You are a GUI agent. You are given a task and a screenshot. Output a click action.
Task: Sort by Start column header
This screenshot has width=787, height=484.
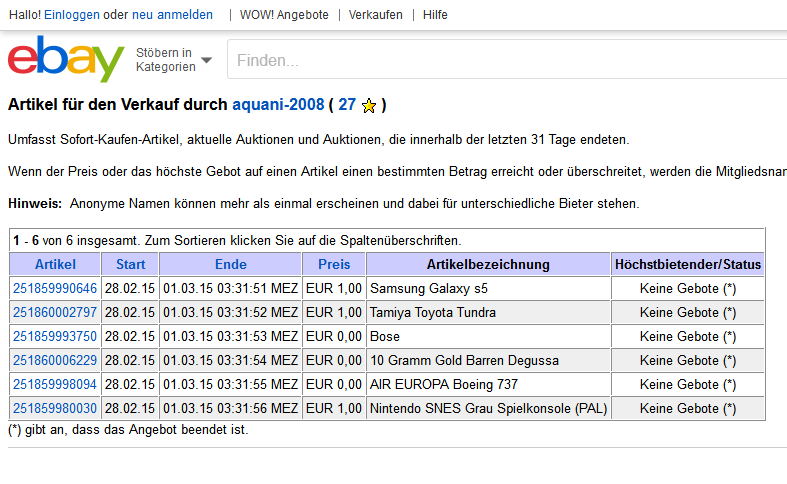point(130,264)
